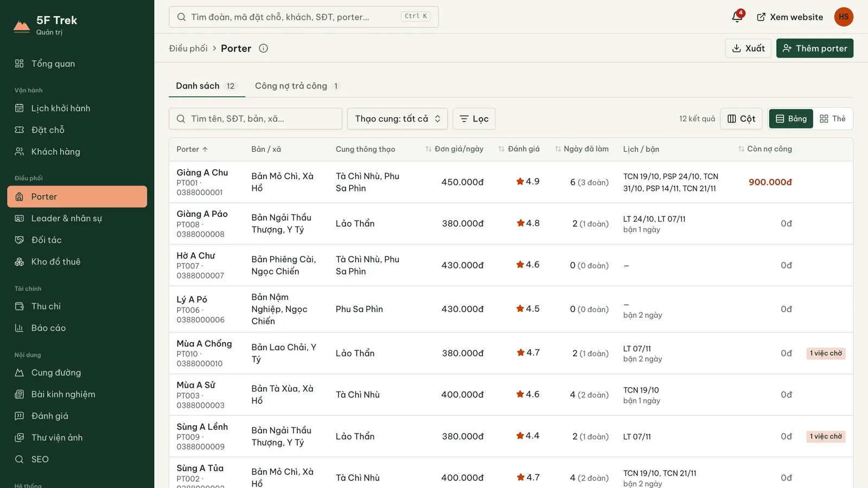Open Tổng quan in the sidebar
Image resolution: width=868 pixels, height=488 pixels.
(77, 63)
